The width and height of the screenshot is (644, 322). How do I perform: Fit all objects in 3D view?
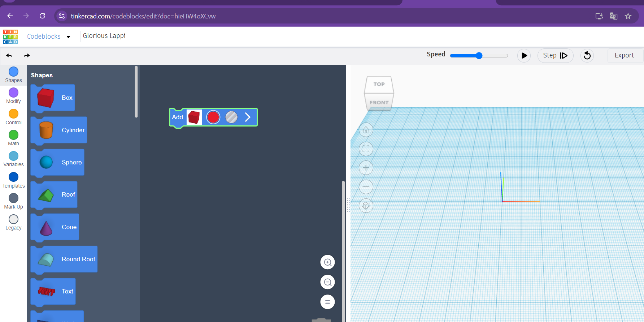point(366,149)
